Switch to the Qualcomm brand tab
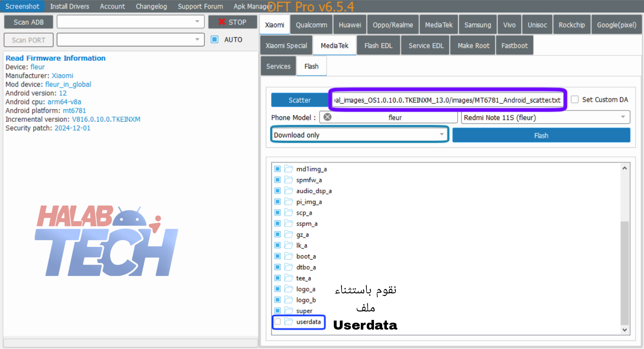Image resolution: width=644 pixels, height=349 pixels. (311, 25)
